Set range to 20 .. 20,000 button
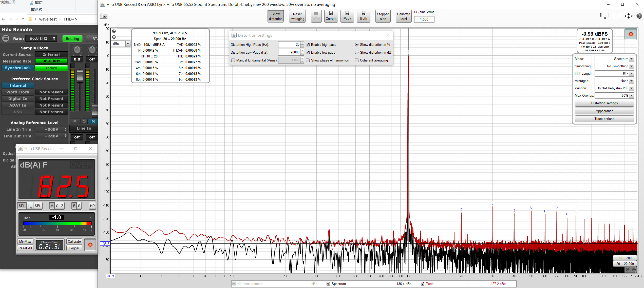This screenshot has height=288, width=644. (625, 264)
